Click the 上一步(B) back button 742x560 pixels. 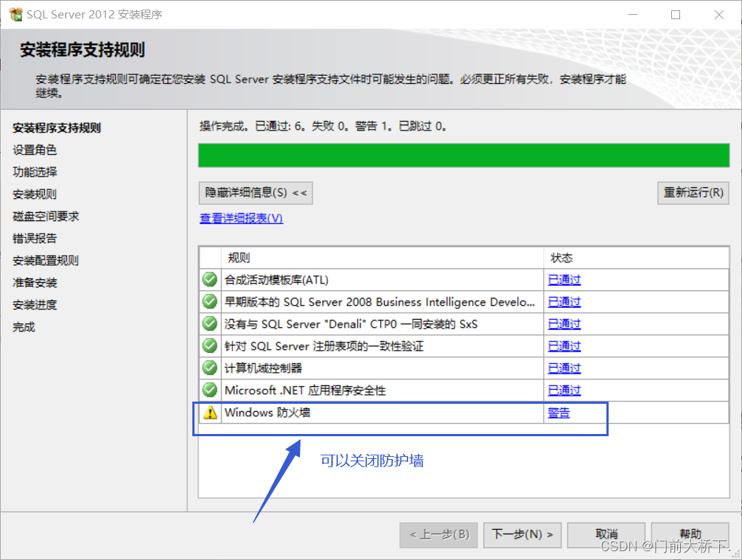click(x=438, y=535)
